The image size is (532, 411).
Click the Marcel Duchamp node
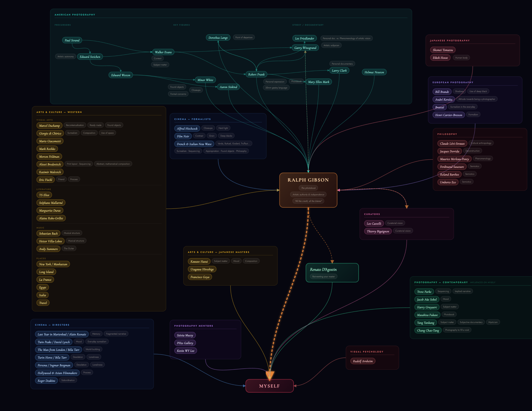click(x=49, y=125)
